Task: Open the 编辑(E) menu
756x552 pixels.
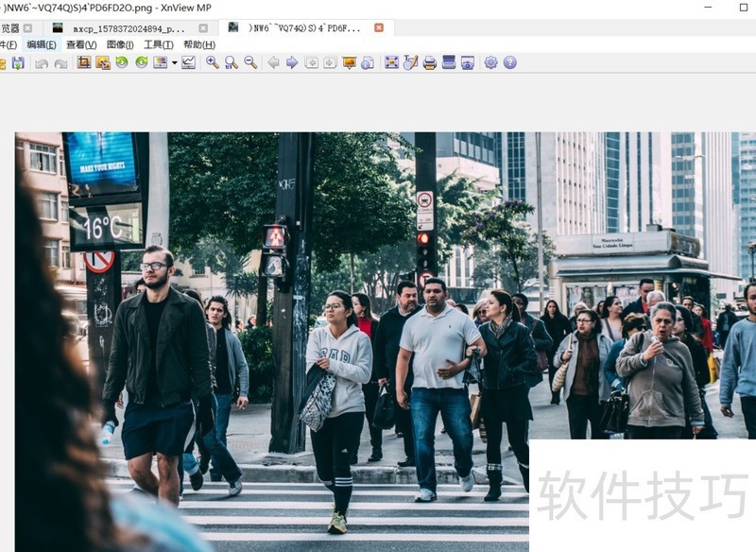Action: point(42,44)
